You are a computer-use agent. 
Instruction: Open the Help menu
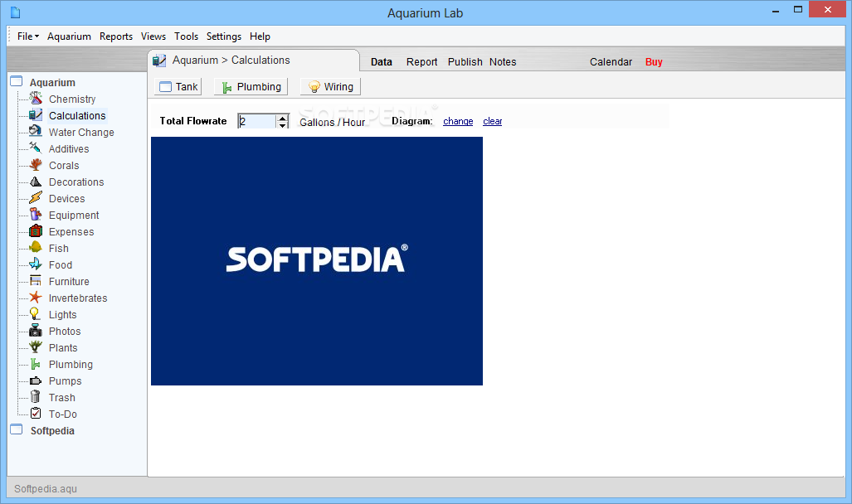coord(260,36)
